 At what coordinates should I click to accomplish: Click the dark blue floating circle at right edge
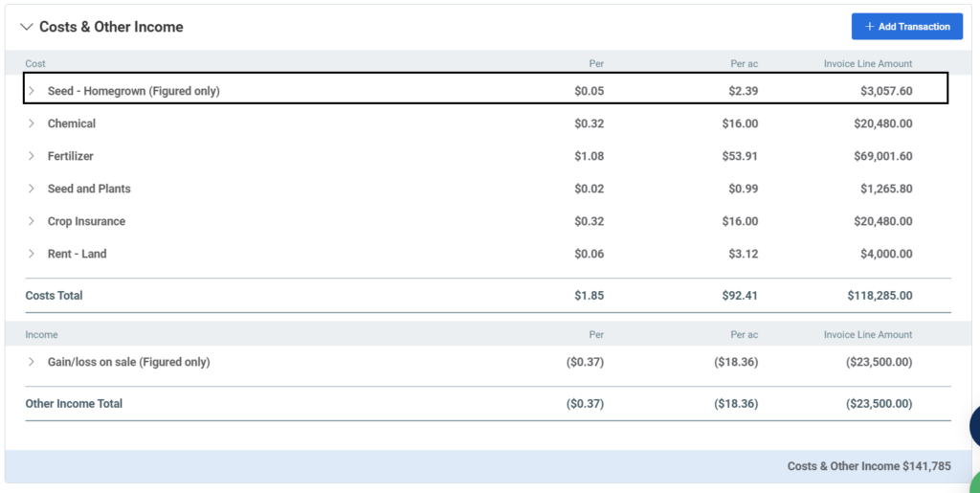[975, 426]
